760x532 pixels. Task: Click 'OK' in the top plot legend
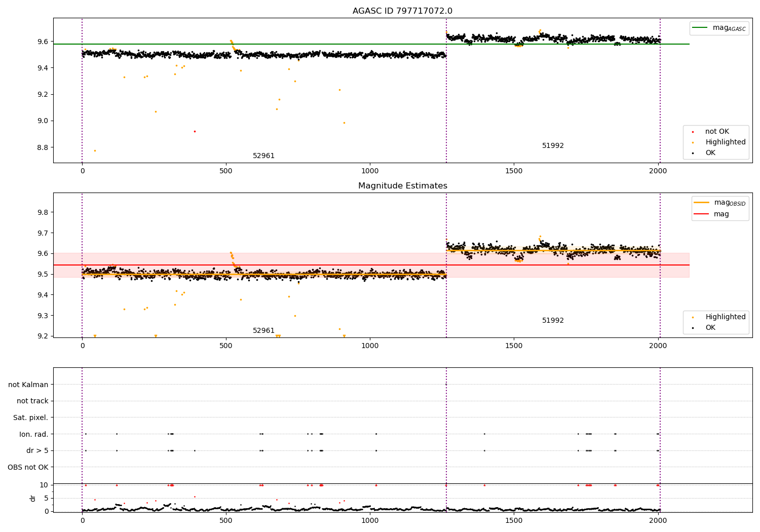[x=710, y=153]
